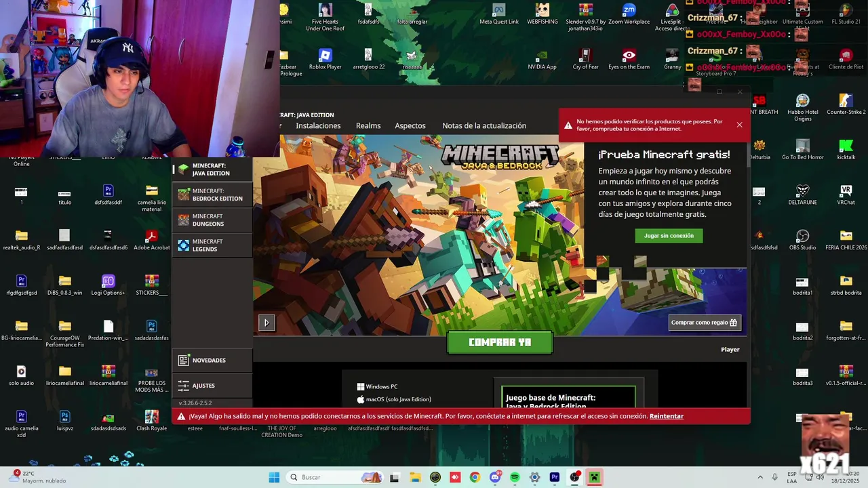Select the solo audio file icon
The height and width of the screenshot is (488, 868).
coord(21,375)
